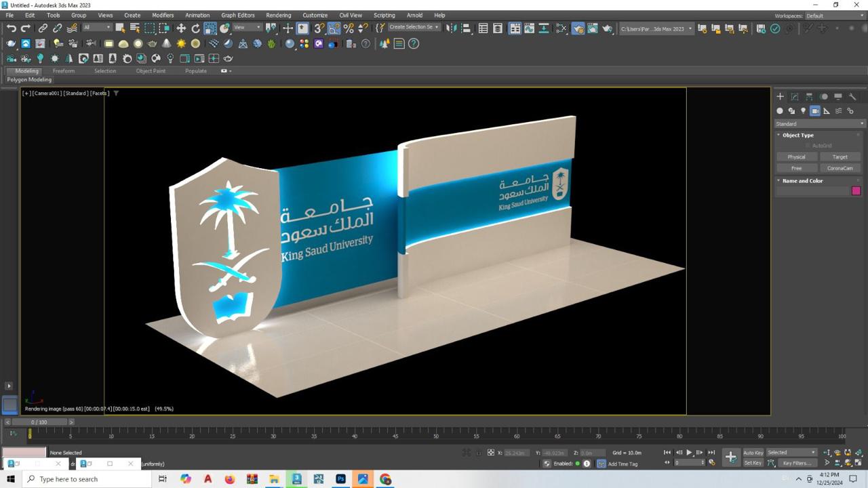The width and height of the screenshot is (868, 488).
Task: Open the Utilities wrench panel tab
Action: [852, 96]
